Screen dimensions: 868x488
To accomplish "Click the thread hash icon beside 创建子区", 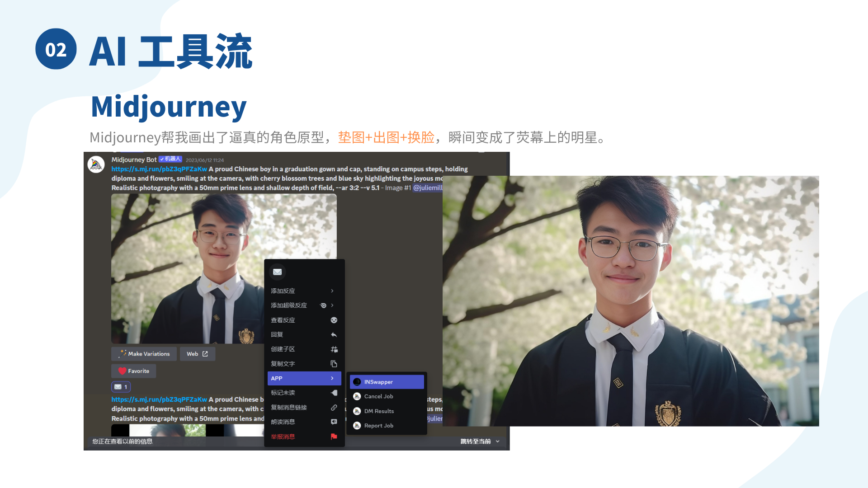I will tap(334, 349).
